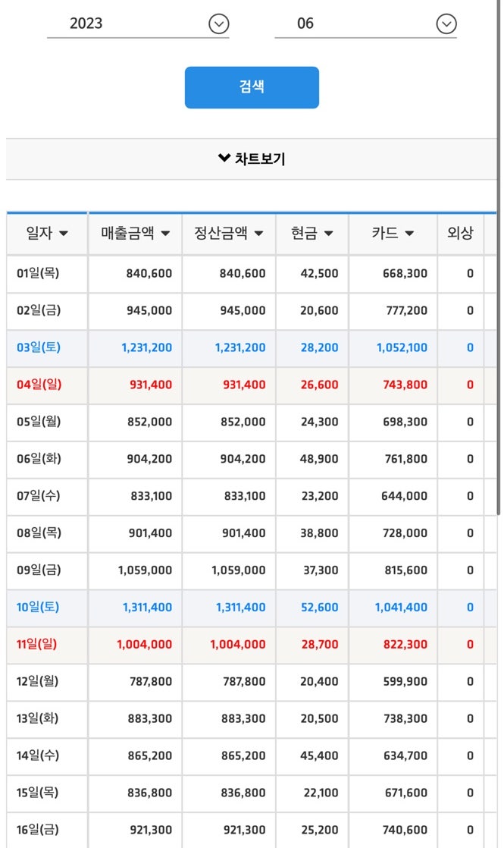Open the month 06 dropdown

pos(365,24)
